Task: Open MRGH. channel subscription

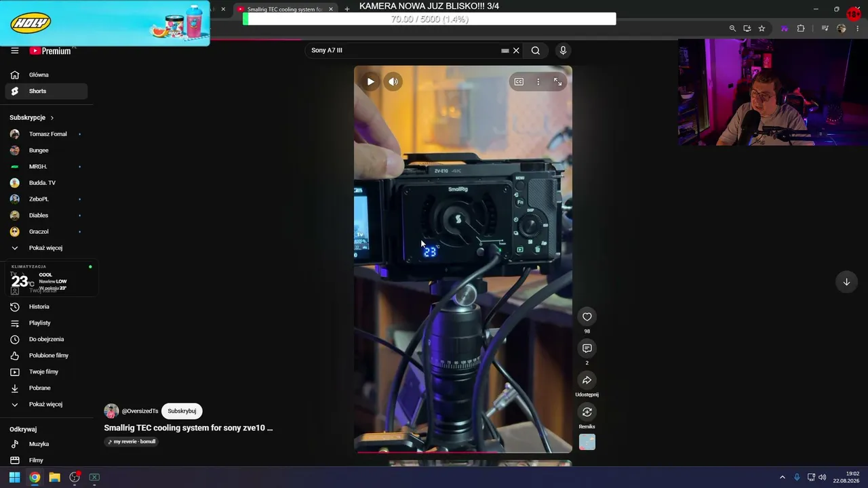Action: click(47, 167)
